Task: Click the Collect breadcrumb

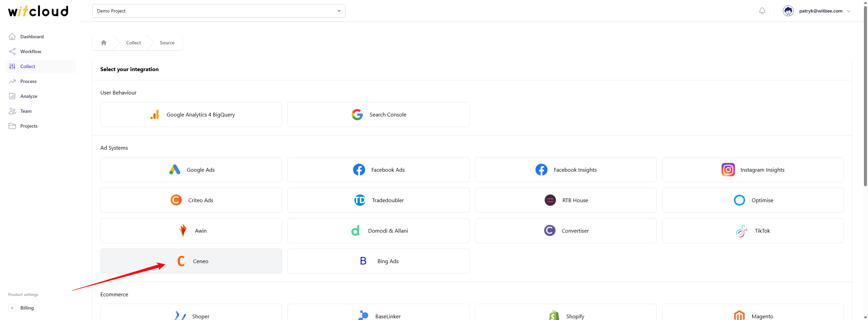Action: pyautogui.click(x=134, y=43)
